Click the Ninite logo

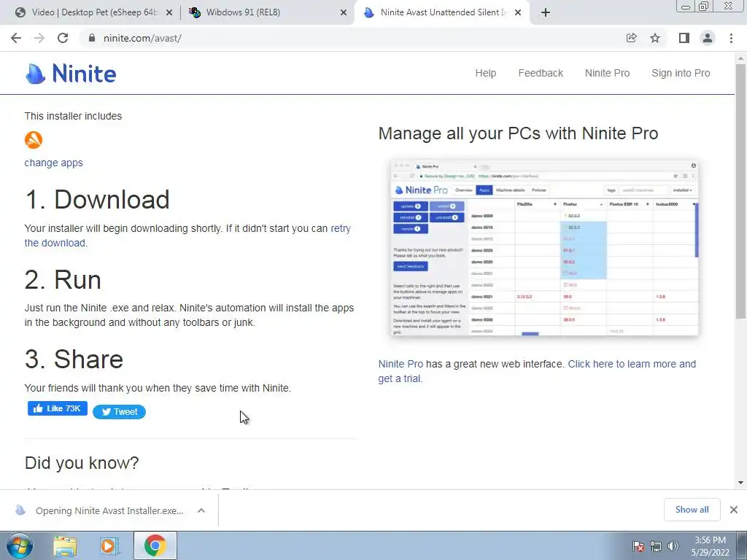[71, 74]
